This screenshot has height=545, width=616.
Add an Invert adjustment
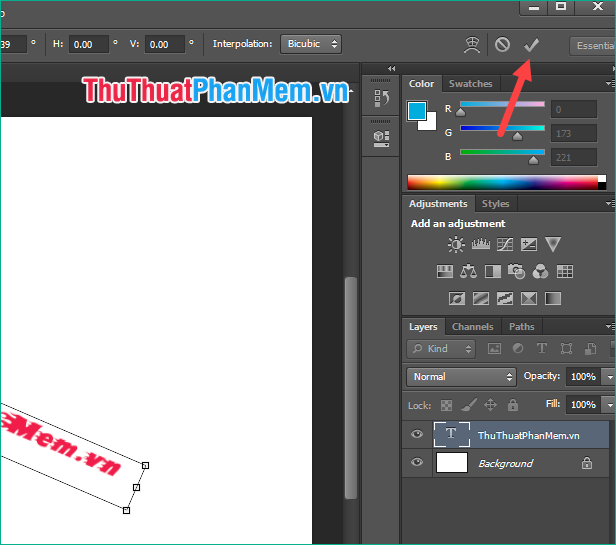pos(457,299)
